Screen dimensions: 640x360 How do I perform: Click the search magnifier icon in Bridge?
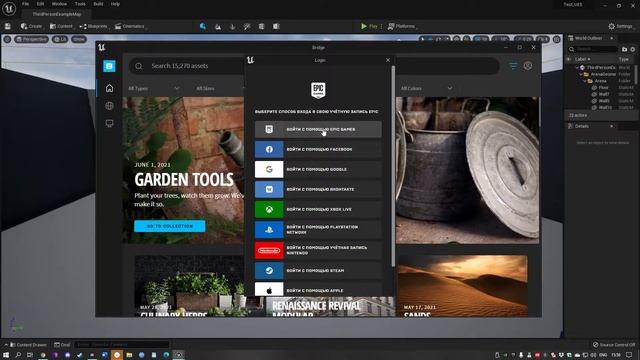(x=139, y=66)
